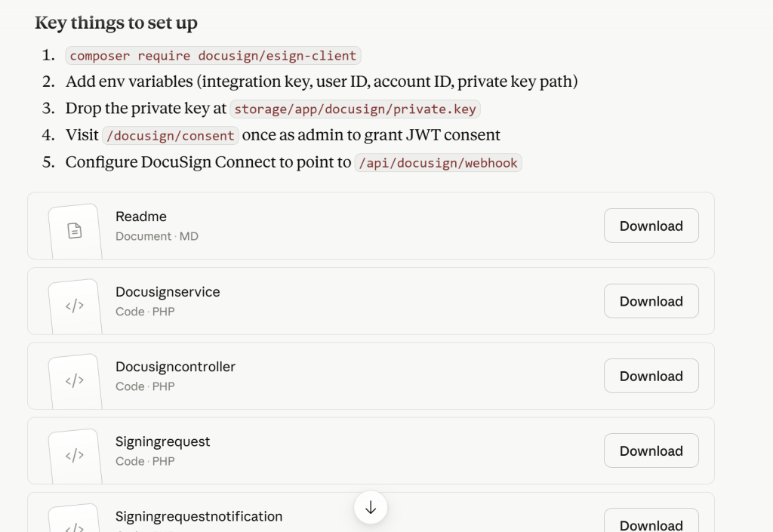Image resolution: width=773 pixels, height=532 pixels.
Task: Click the 'Key things to set up' heading
Action: coord(116,23)
